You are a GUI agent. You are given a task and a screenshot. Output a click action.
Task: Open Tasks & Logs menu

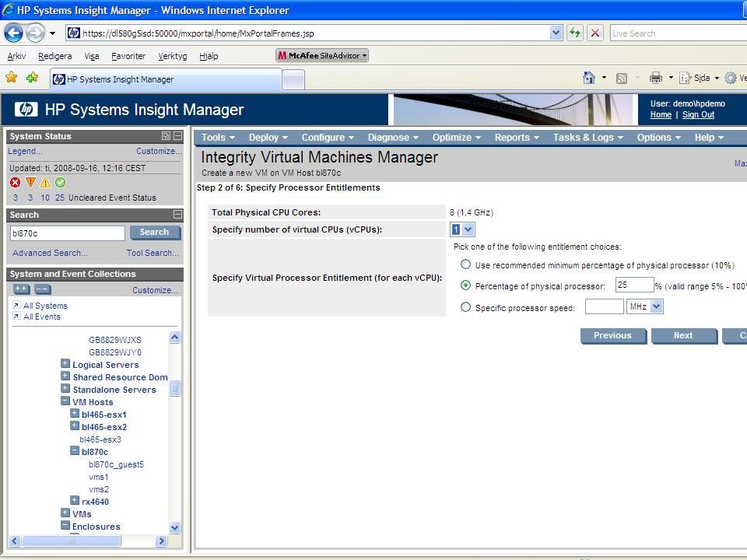pos(588,137)
